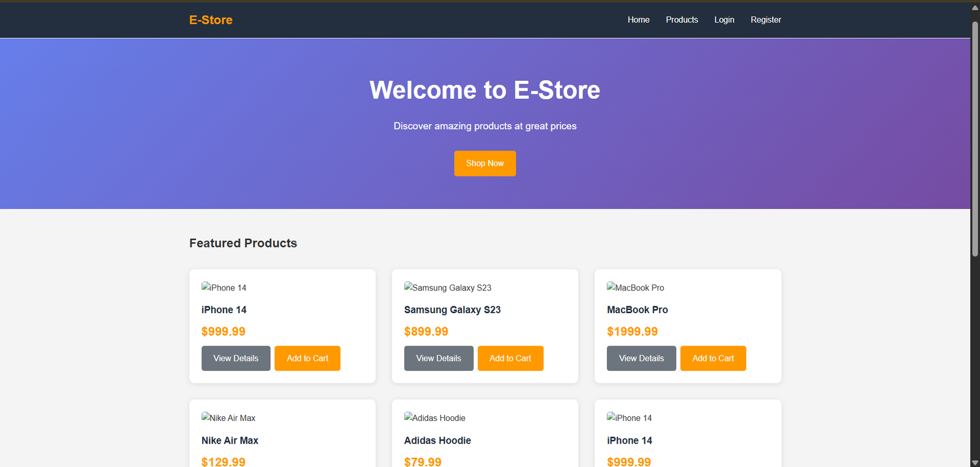Click the $899.99 price

(426, 332)
